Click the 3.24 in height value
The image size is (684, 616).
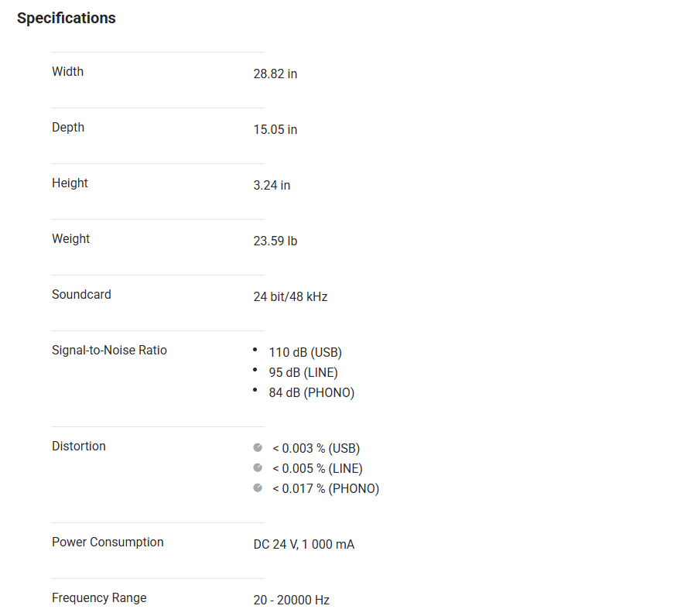(272, 186)
